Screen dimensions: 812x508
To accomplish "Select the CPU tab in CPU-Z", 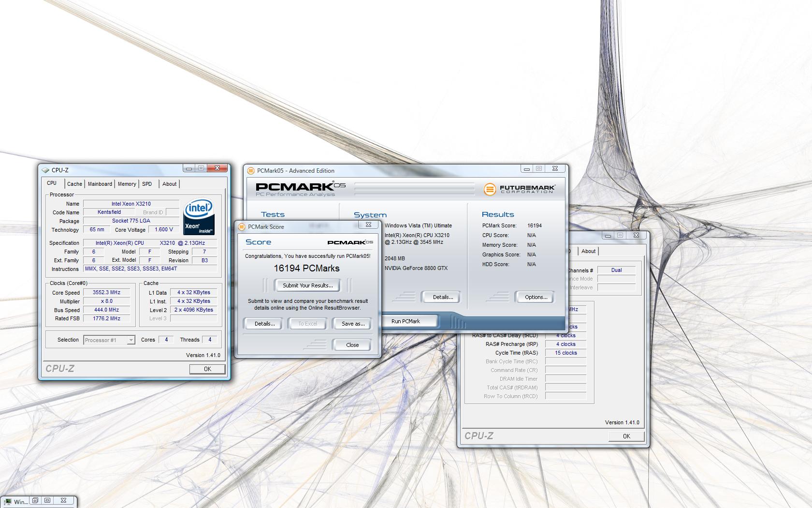I will coord(52,183).
